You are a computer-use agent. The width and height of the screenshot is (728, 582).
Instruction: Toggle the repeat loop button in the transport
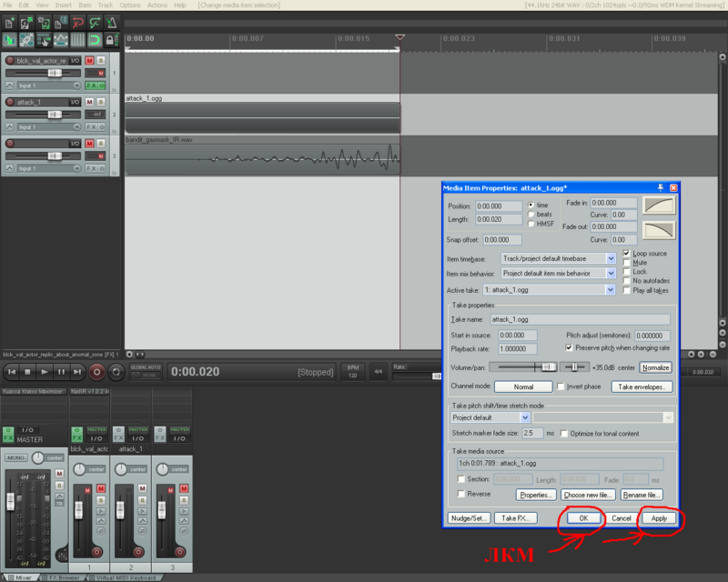(116, 372)
